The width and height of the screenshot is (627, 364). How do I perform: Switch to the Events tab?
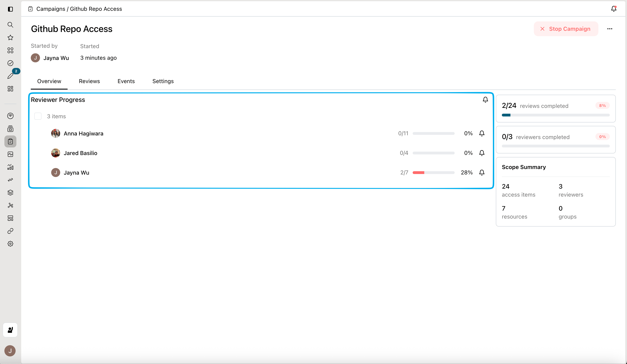click(x=126, y=81)
